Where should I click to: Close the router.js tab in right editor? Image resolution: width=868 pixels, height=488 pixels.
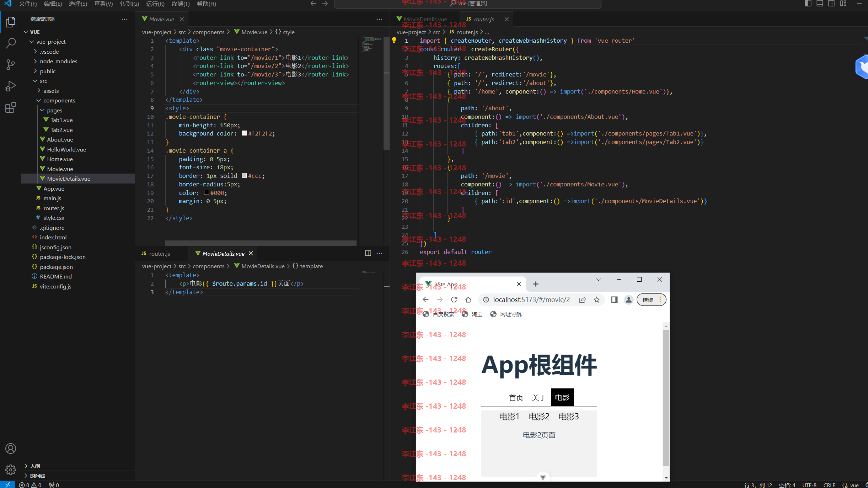point(507,19)
